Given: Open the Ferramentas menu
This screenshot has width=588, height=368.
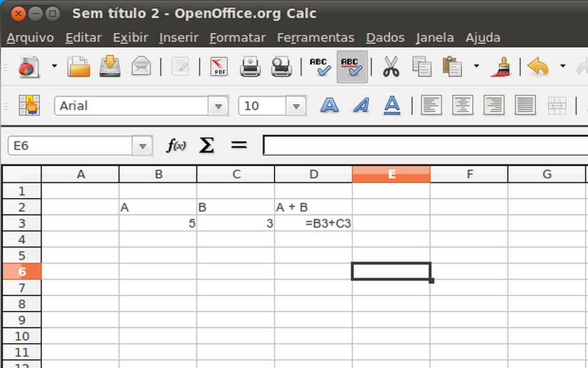Looking at the screenshot, I should pyautogui.click(x=315, y=37).
